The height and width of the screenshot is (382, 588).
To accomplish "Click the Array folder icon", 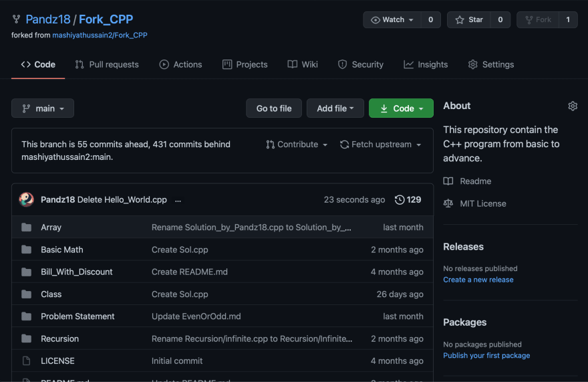I will 26,227.
